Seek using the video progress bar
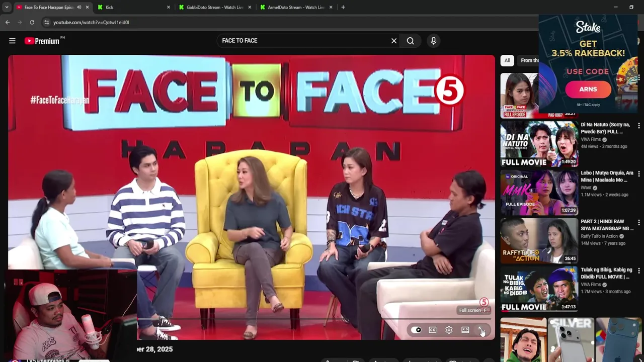The image size is (644, 362). [314, 319]
